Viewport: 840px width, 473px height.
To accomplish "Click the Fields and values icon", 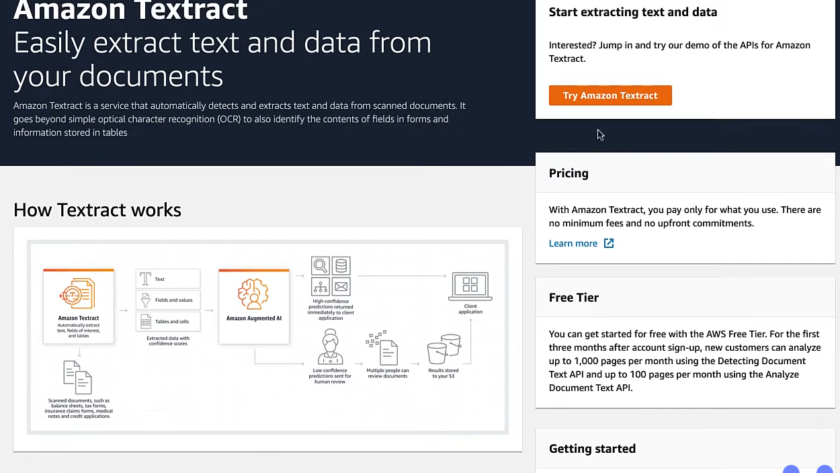I will (x=146, y=300).
